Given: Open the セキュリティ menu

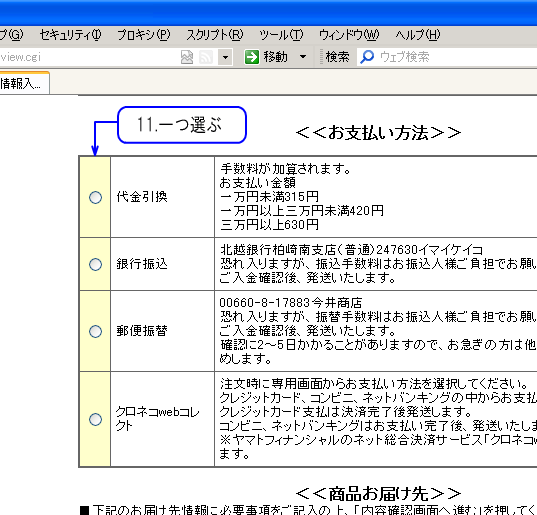Looking at the screenshot, I should [x=71, y=35].
